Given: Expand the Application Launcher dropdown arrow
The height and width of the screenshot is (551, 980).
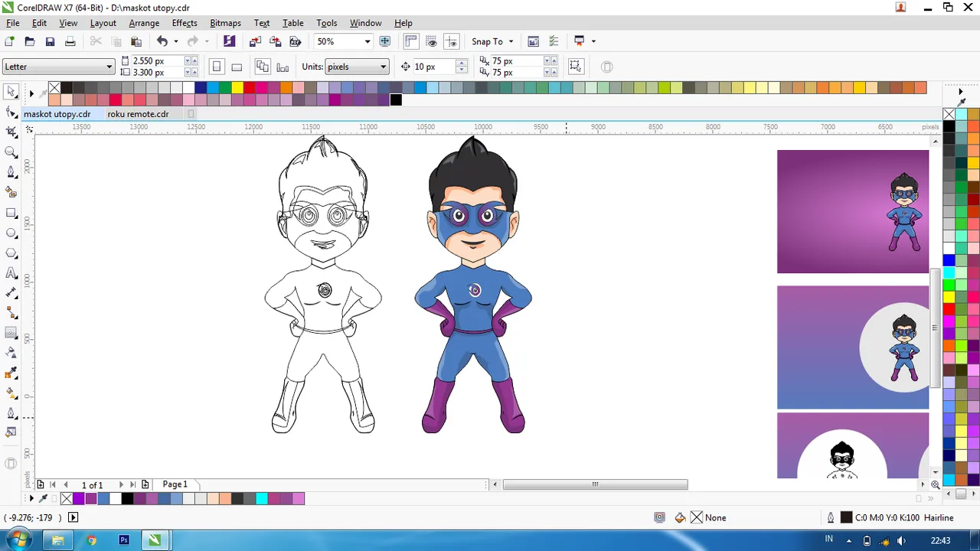Looking at the screenshot, I should (x=593, y=41).
